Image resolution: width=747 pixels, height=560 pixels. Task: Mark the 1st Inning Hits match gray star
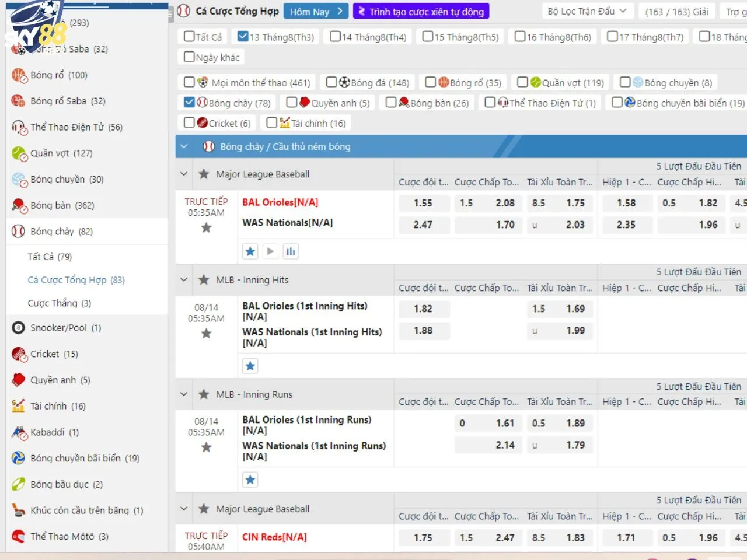[x=206, y=334]
